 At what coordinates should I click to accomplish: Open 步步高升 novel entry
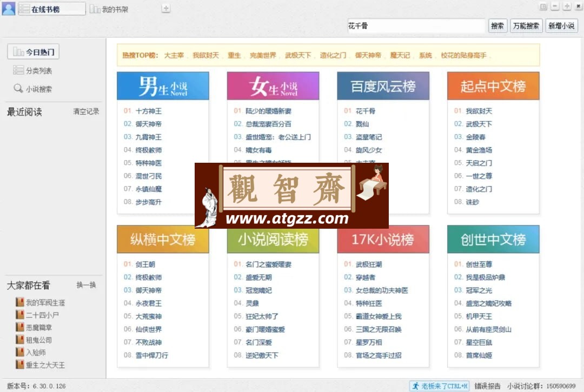point(149,202)
